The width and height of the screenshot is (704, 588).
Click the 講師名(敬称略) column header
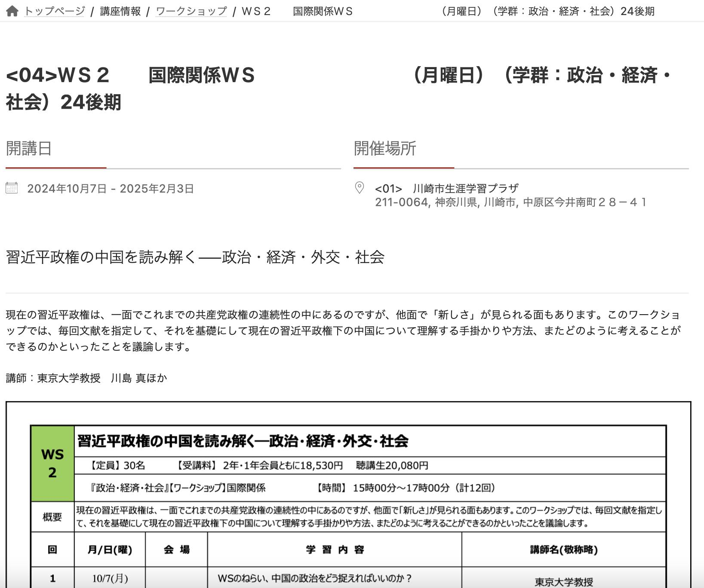tap(564, 549)
